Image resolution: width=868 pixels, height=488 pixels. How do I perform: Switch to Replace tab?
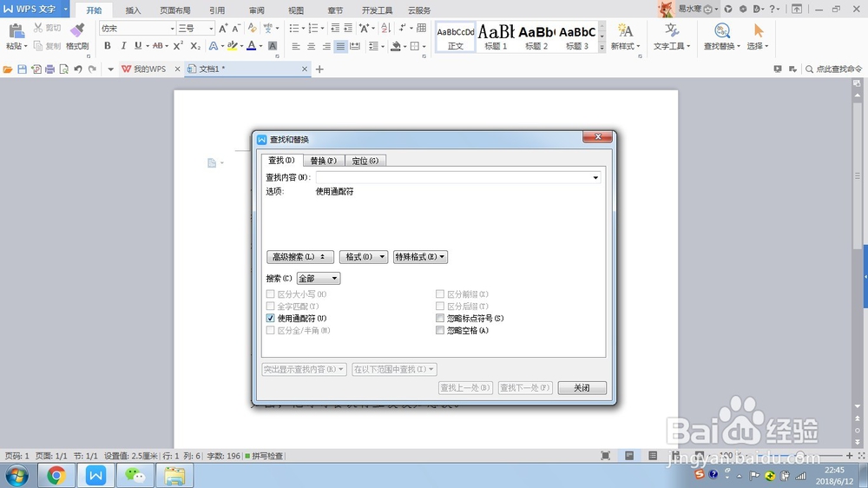click(323, 161)
